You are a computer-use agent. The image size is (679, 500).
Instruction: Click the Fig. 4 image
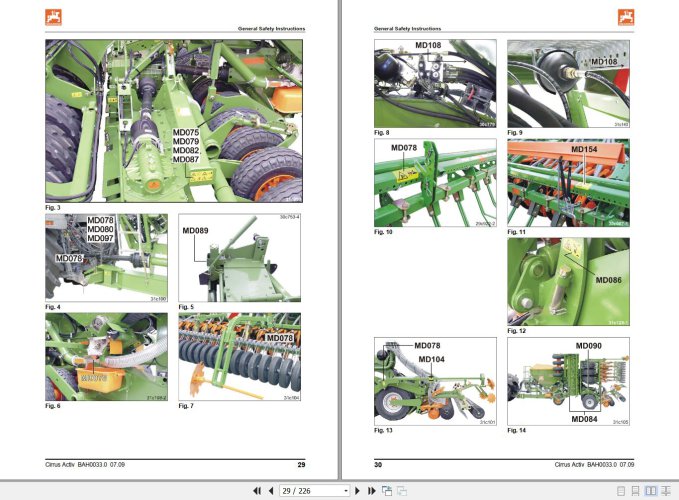[107, 258]
